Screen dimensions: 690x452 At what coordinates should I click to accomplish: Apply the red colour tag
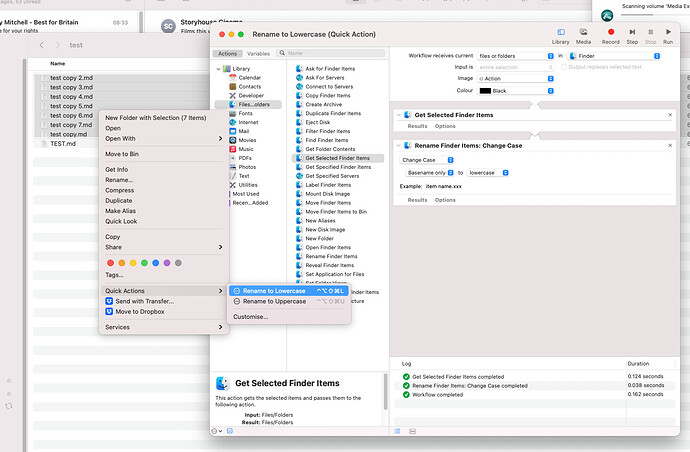(x=110, y=263)
